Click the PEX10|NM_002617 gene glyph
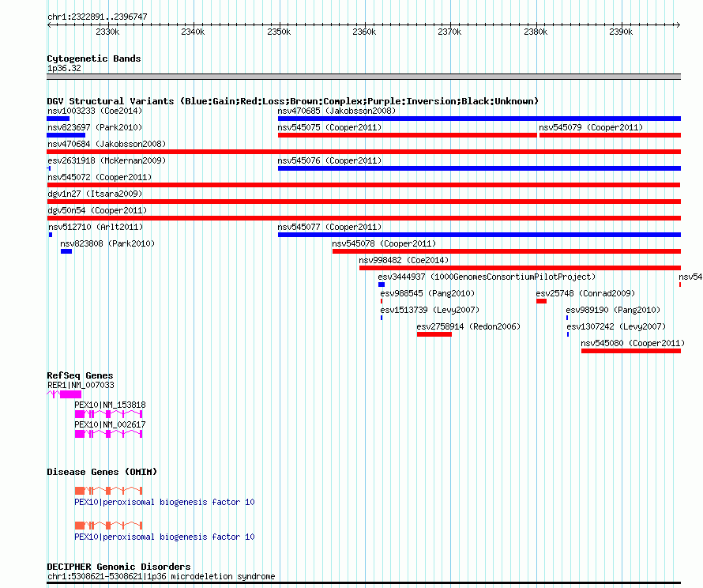703x588 pixels. (108, 434)
